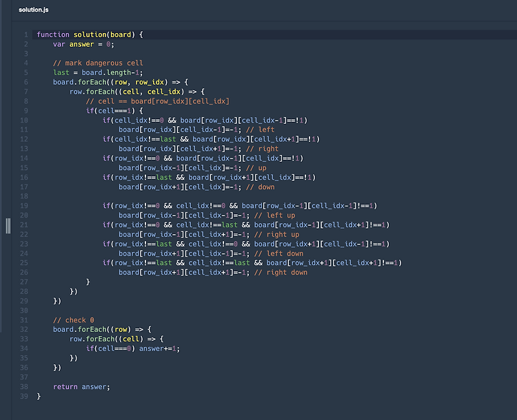This screenshot has height=420, width=517.
Task: Click the '// mark dangerous cell' comment
Action: [x=98, y=63]
